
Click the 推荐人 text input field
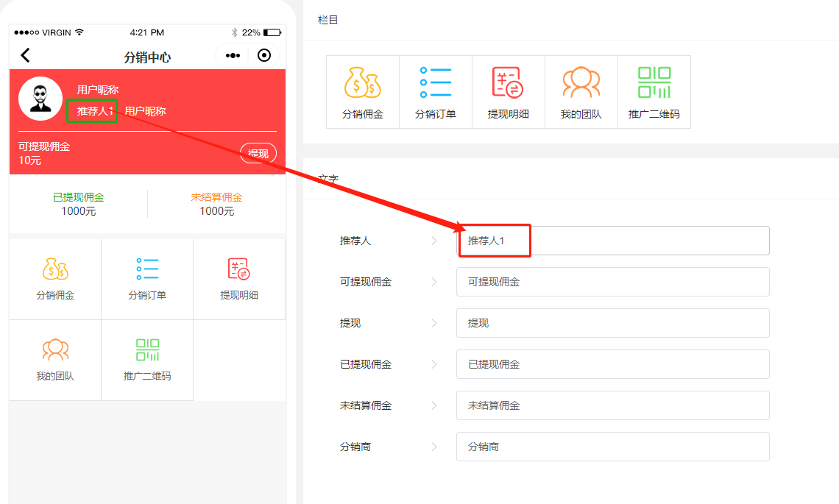612,241
